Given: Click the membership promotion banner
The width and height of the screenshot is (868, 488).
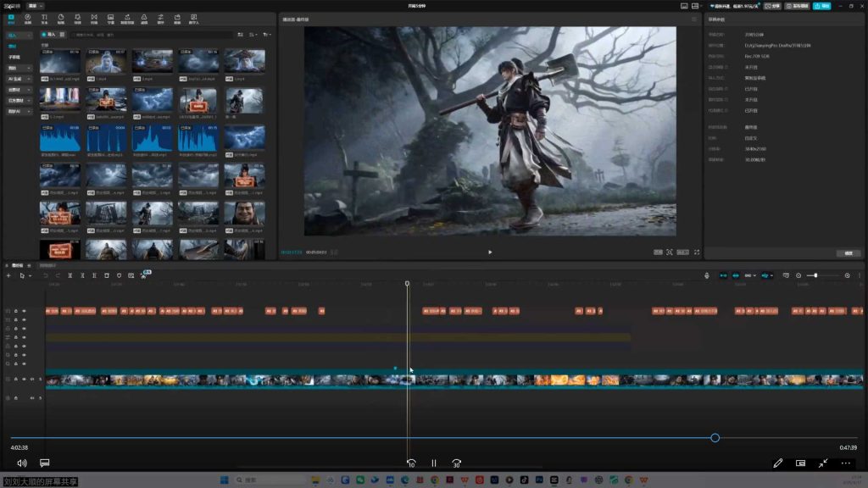Looking at the screenshot, I should 733,6.
